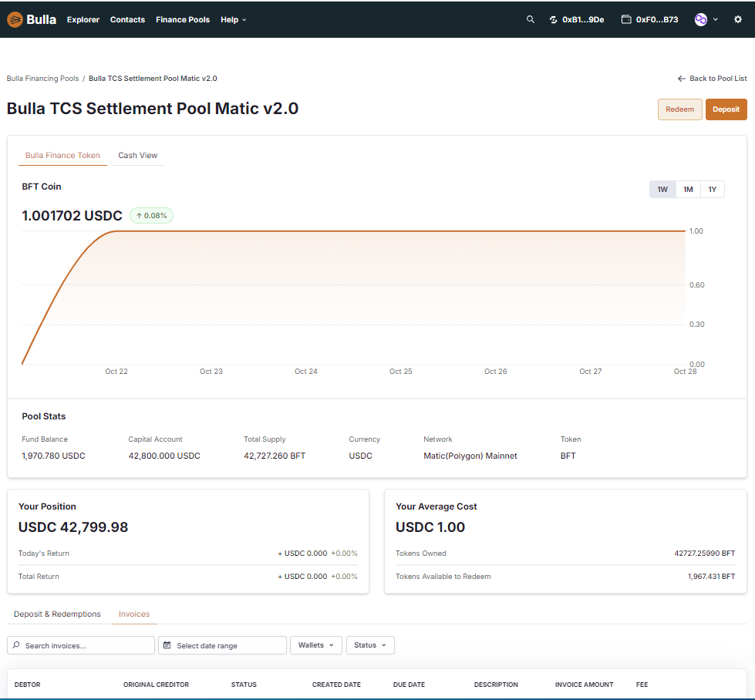Open the Help dropdown menu
The image size is (755, 700).
coord(234,20)
